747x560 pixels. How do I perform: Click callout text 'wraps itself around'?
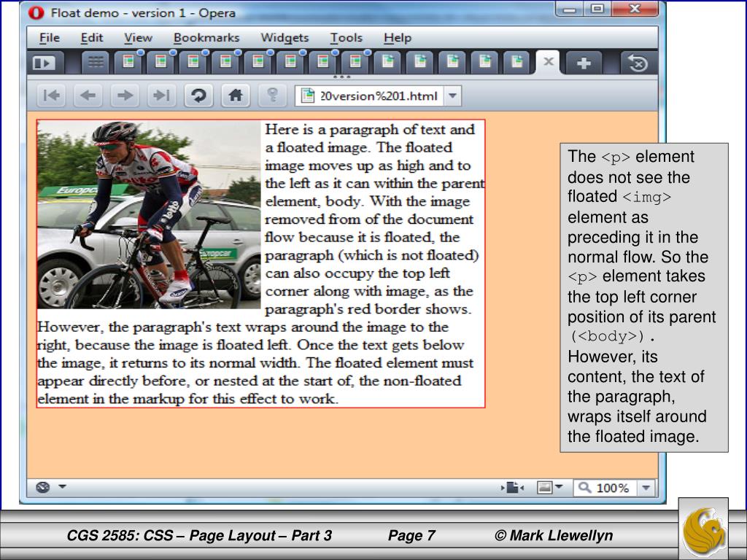[x=637, y=416]
